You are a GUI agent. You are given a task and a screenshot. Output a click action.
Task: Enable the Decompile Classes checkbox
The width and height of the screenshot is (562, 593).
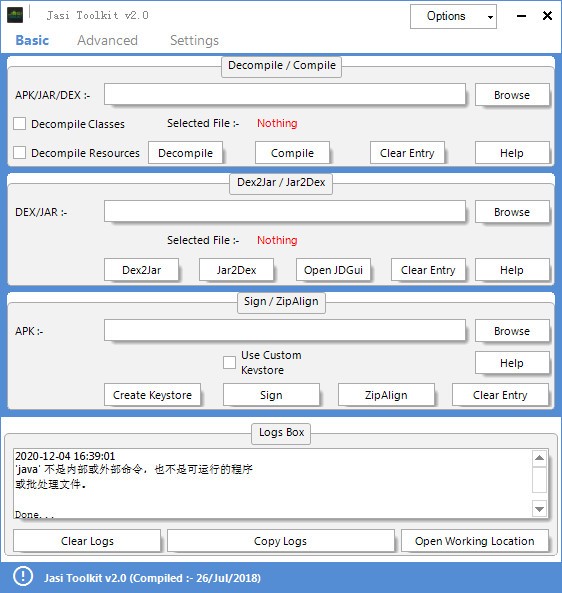click(20, 124)
